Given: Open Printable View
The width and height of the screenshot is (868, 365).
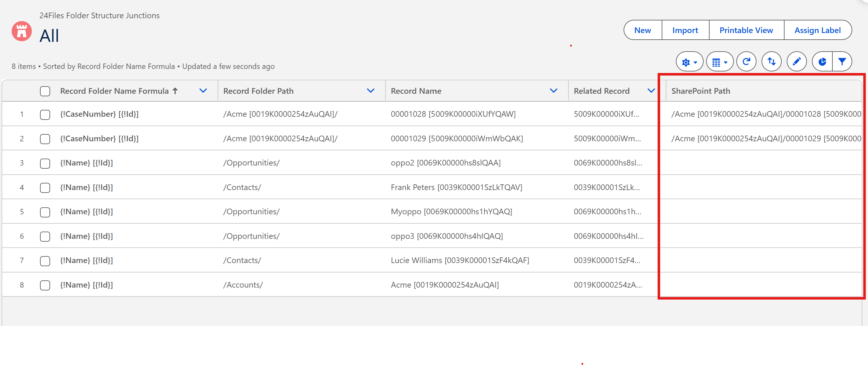Looking at the screenshot, I should [x=746, y=30].
